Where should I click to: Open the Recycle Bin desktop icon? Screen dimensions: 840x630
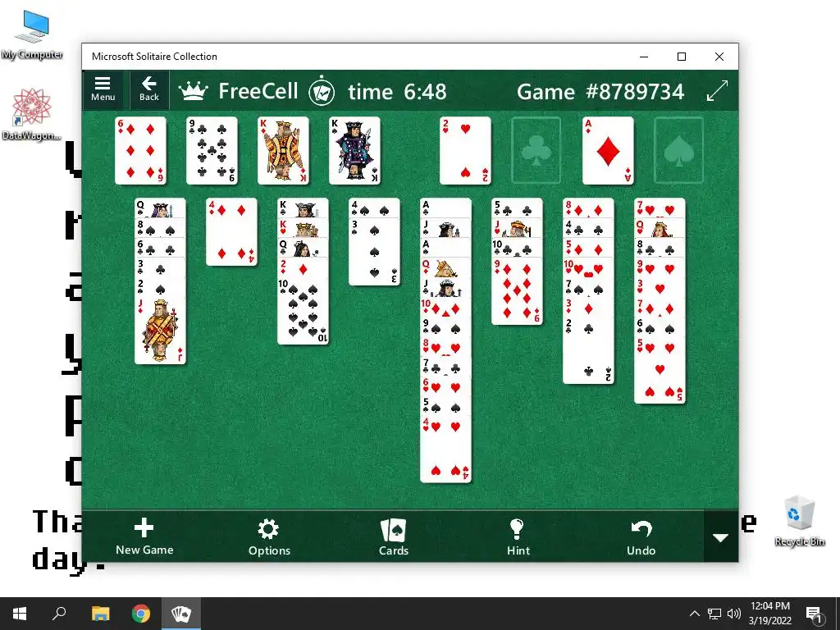point(799,521)
